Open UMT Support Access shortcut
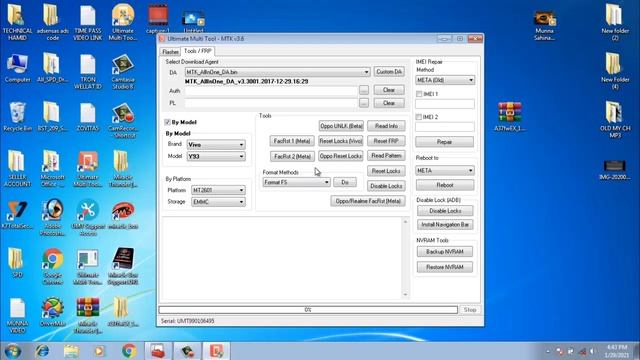 point(88,218)
